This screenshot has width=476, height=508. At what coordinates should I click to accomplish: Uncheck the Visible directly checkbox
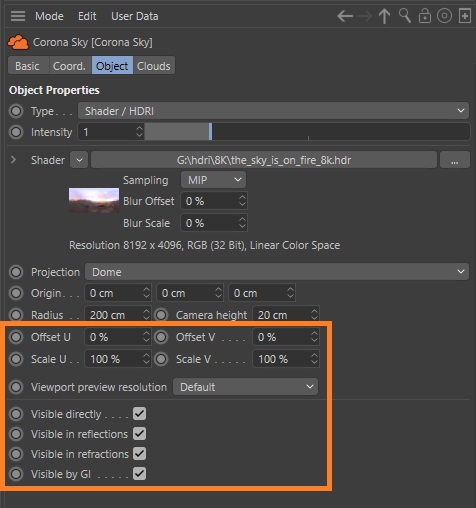click(x=139, y=414)
